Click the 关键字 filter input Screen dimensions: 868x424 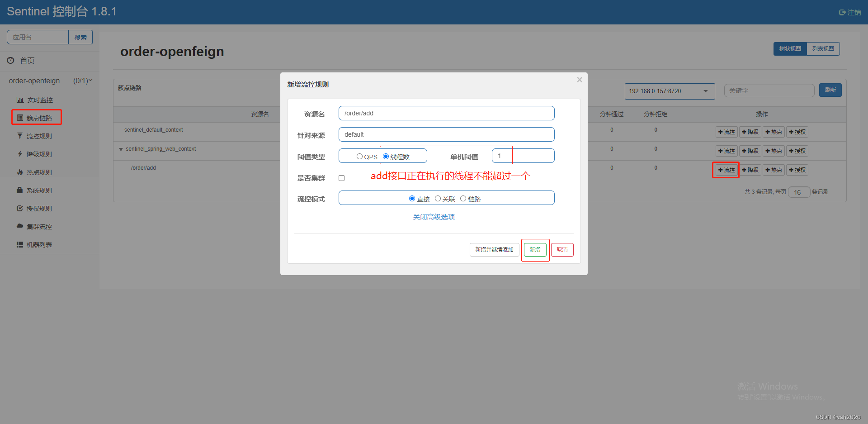[769, 91]
